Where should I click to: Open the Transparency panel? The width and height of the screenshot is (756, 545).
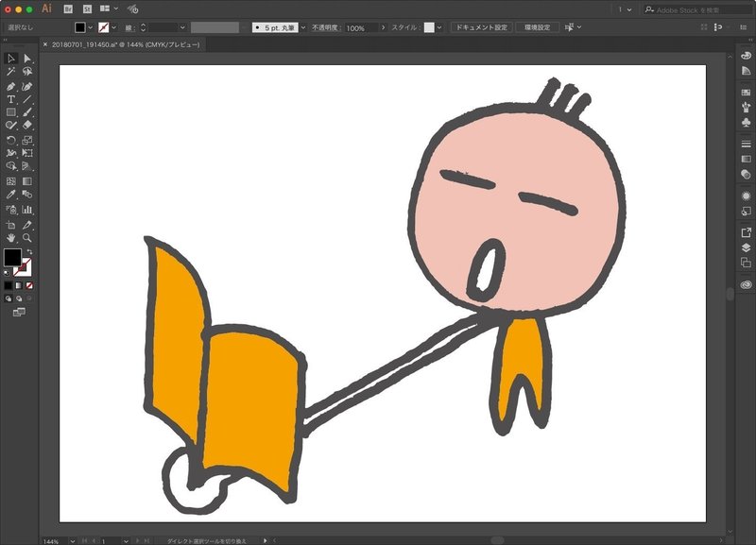[746, 175]
